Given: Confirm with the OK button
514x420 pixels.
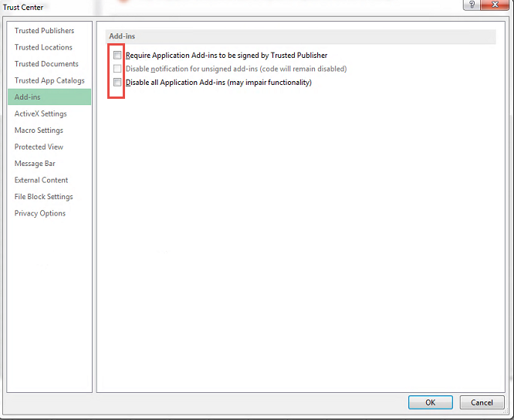Looking at the screenshot, I should pyautogui.click(x=431, y=402).
